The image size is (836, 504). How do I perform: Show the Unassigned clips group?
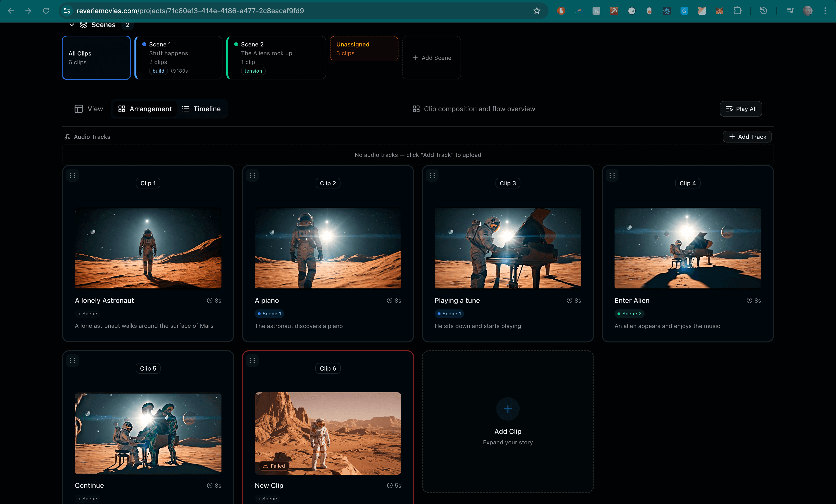364,49
